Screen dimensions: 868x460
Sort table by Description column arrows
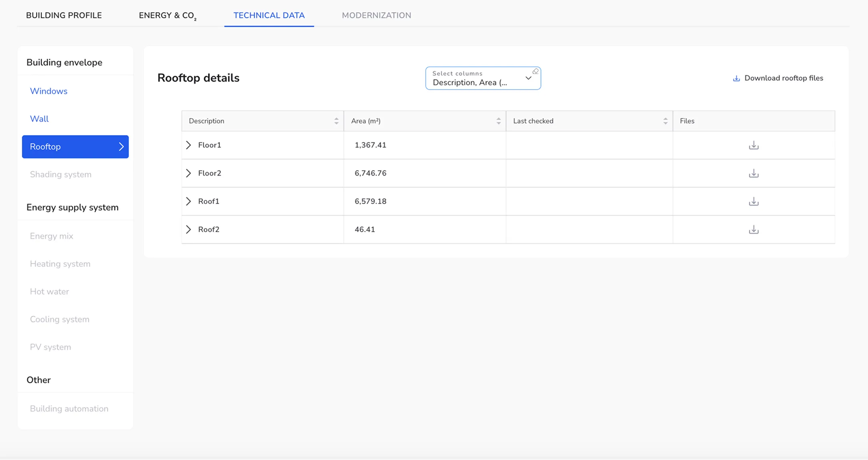pyautogui.click(x=336, y=121)
